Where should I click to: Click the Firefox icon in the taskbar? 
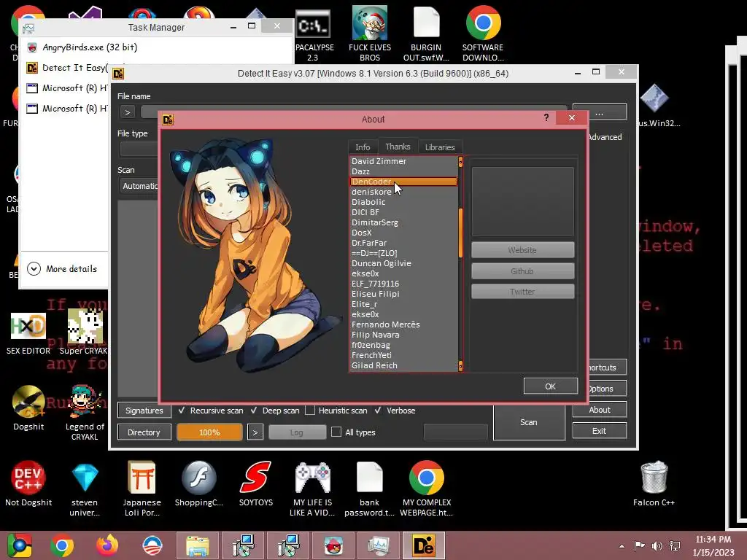[x=107, y=545]
